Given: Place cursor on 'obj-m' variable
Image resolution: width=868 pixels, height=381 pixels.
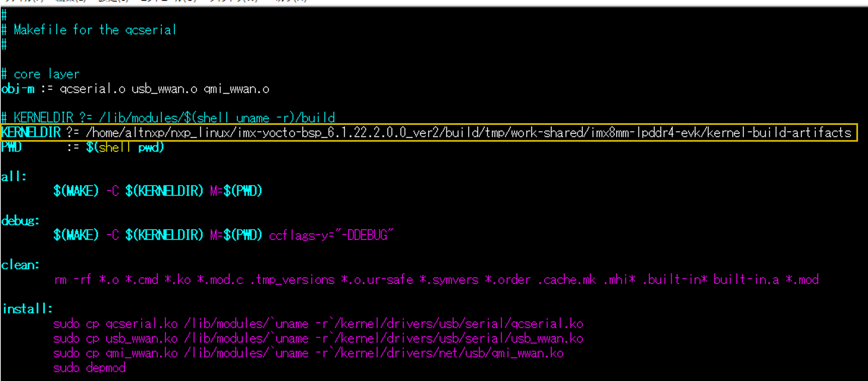Looking at the screenshot, I should [18, 89].
